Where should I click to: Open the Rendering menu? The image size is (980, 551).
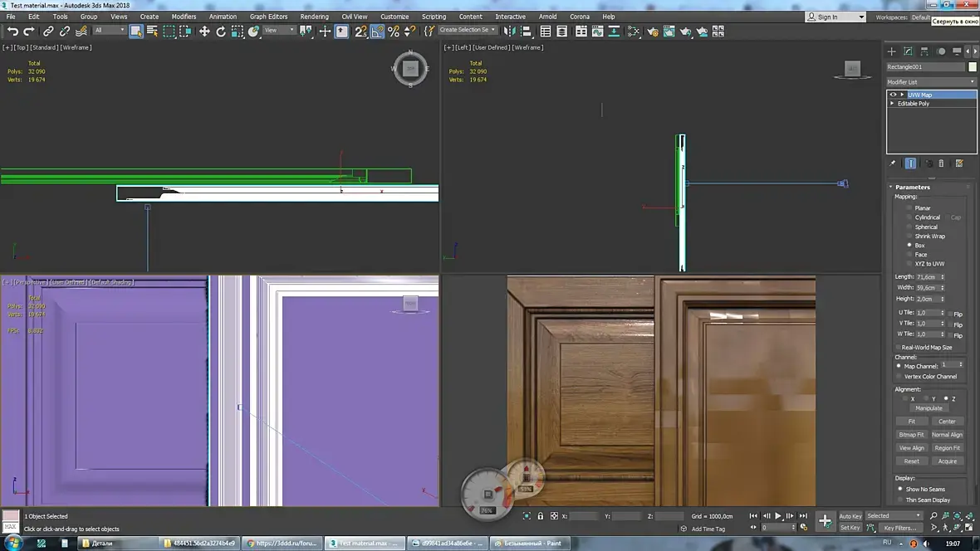314,17
